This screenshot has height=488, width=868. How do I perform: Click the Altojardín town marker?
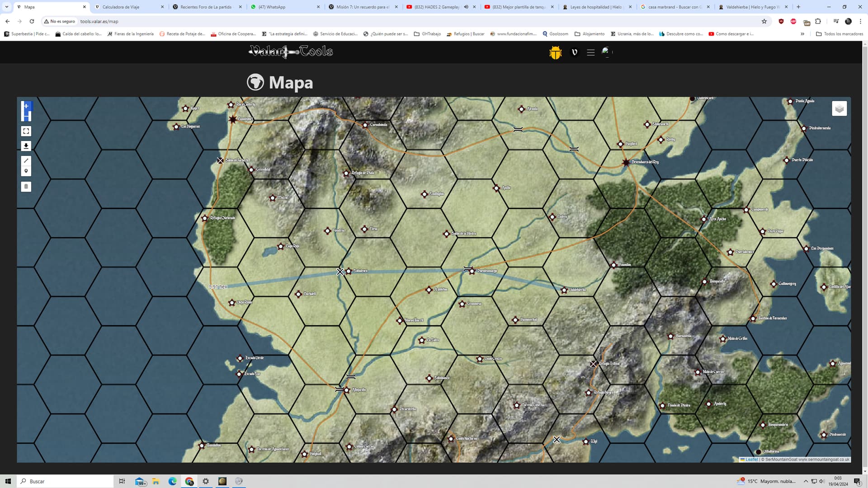click(x=347, y=390)
